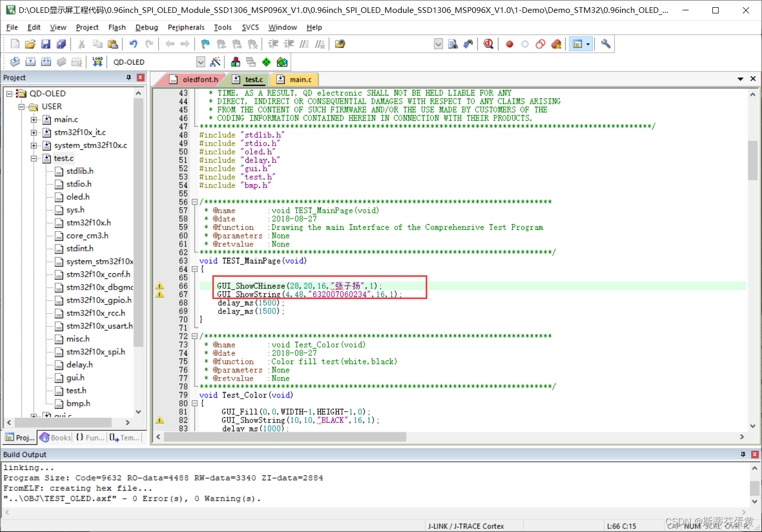Switch to the Functions panel tab
762x532 pixels.
pyautogui.click(x=90, y=437)
